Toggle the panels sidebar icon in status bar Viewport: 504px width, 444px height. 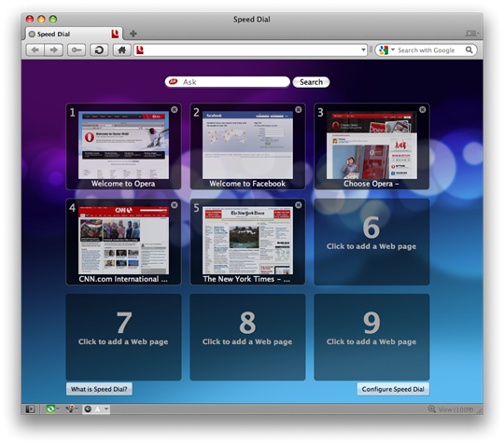coord(30,409)
